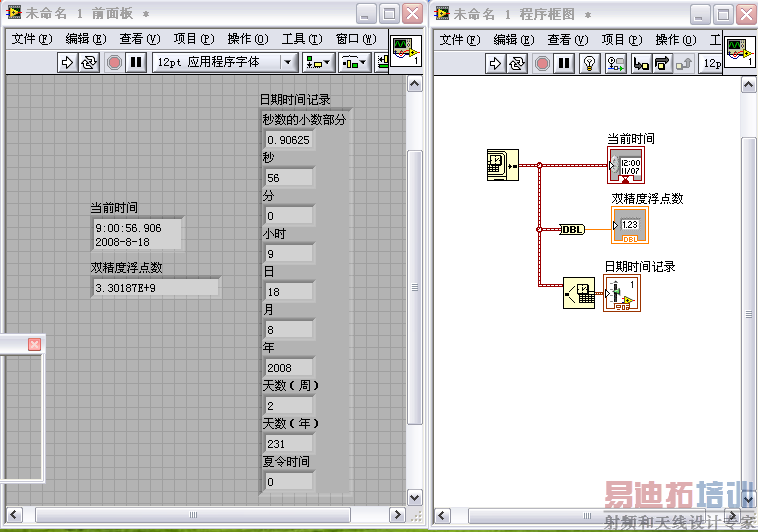This screenshot has width=758, height=532.
Task: Select Seconds To Date/Time function node
Action: [579, 293]
